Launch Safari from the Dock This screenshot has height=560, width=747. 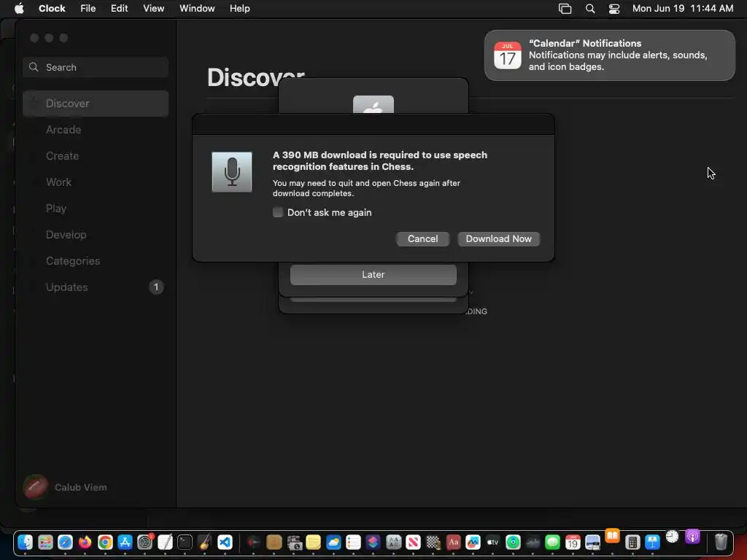[x=65, y=542]
